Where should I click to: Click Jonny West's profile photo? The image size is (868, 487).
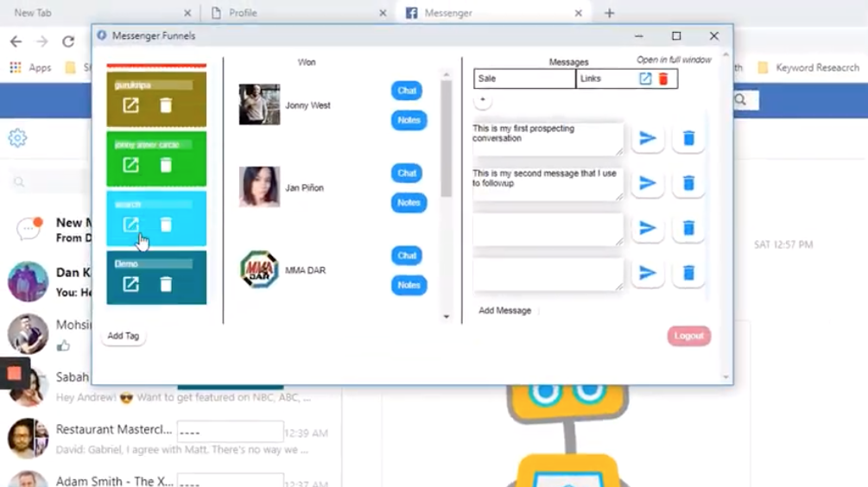coord(259,104)
